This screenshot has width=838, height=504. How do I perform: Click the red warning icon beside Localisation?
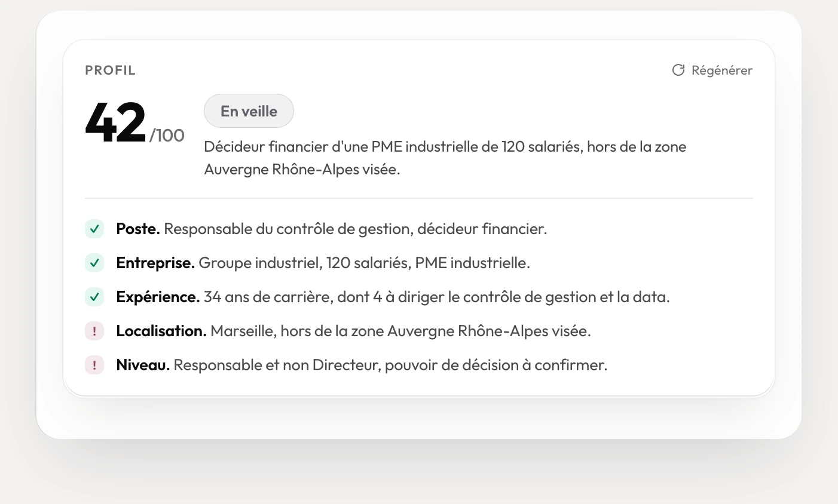[94, 331]
